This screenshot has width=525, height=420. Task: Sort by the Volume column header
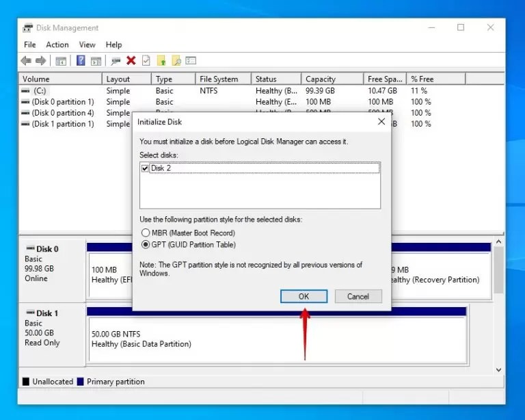click(x=60, y=79)
